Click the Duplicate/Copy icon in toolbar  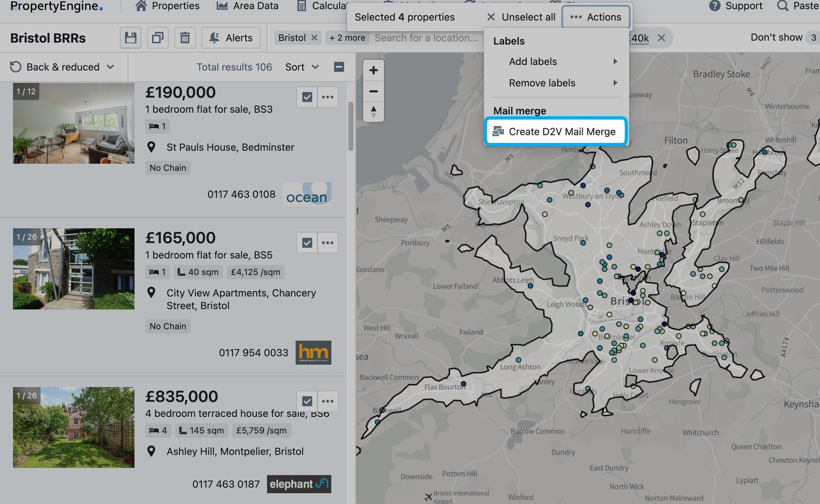click(x=157, y=38)
